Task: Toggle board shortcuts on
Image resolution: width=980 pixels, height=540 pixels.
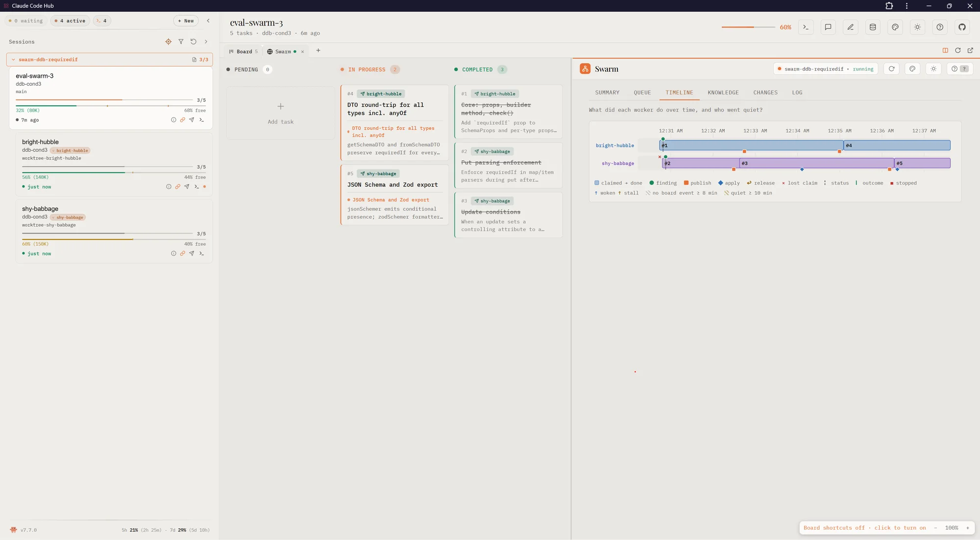Action: click(x=865, y=528)
